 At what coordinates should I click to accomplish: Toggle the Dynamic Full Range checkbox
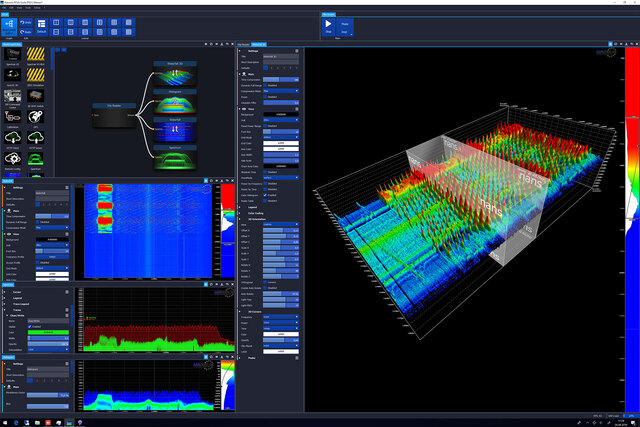click(x=265, y=85)
